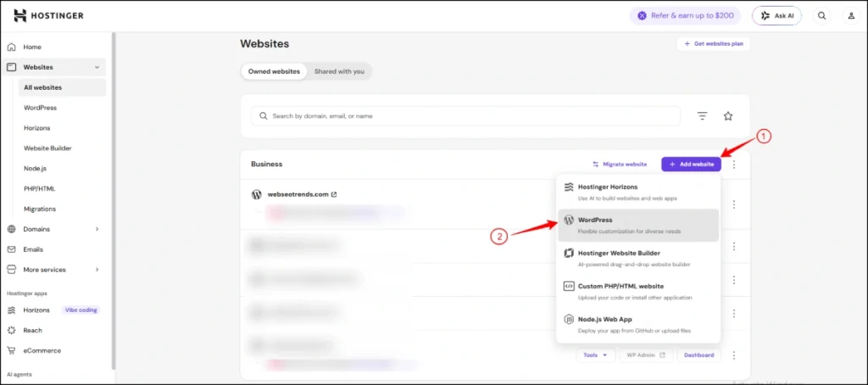Go to Home in sidebar
Image resolution: width=868 pixels, height=385 pixels.
tap(32, 47)
